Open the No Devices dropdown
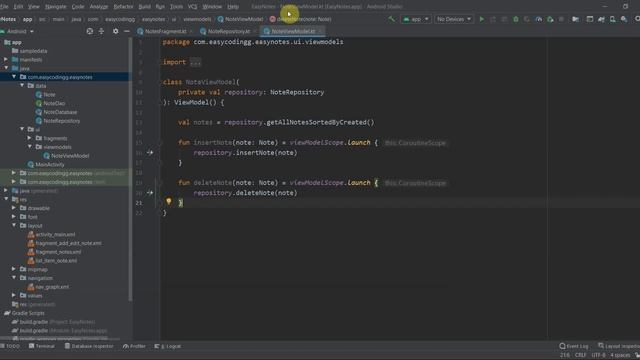 (x=453, y=19)
